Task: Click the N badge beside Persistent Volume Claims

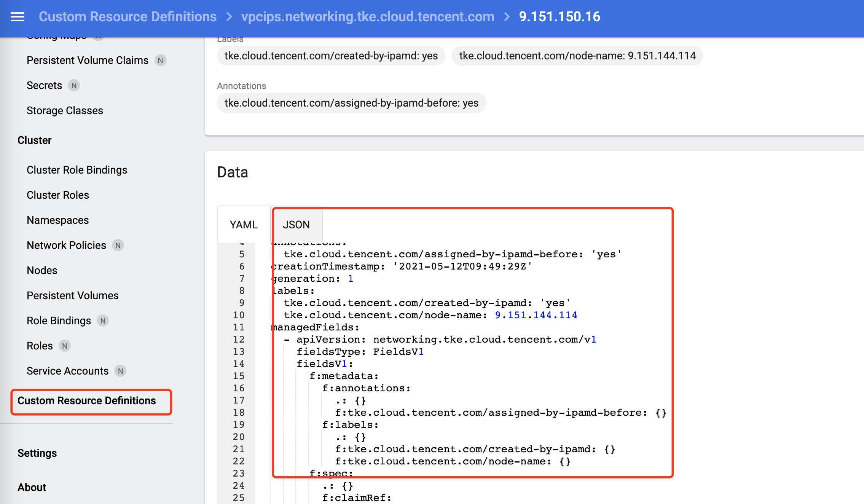Action: tap(160, 60)
